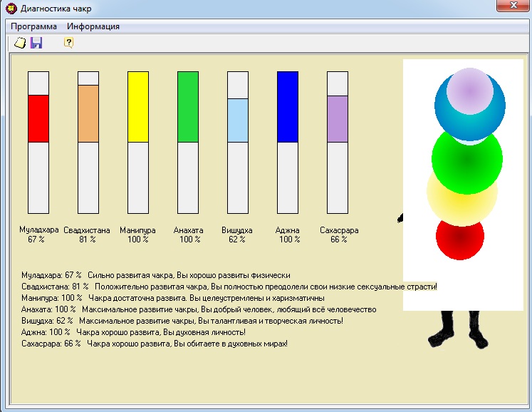Image resolution: width=532 pixels, height=412 pixels.
Task: Click the 100 % value under Анахата
Action: tap(189, 240)
